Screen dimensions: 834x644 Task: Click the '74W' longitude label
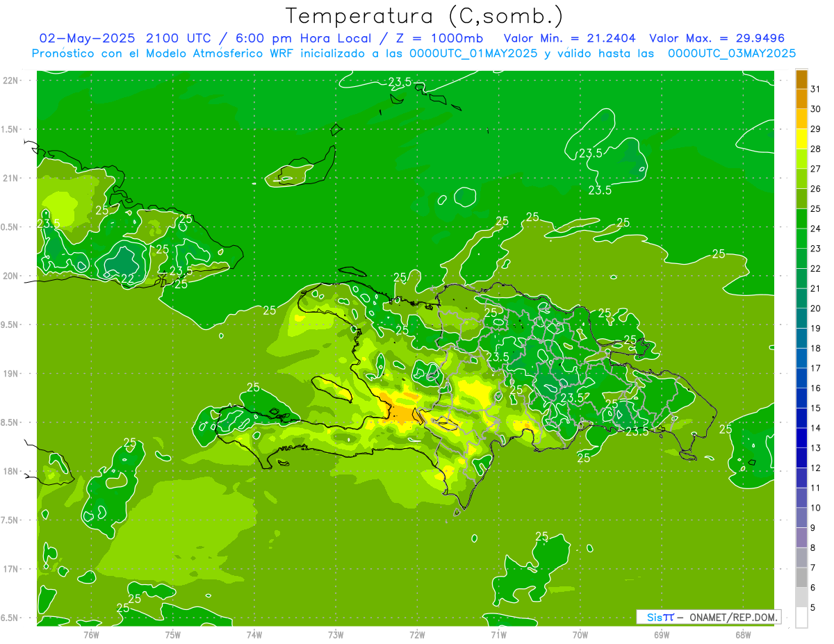tap(254, 634)
